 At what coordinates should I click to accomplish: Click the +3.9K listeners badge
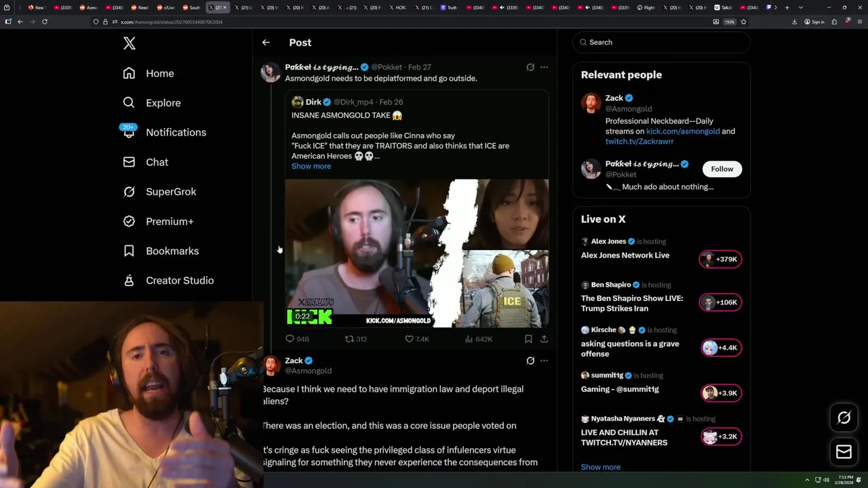point(722,393)
